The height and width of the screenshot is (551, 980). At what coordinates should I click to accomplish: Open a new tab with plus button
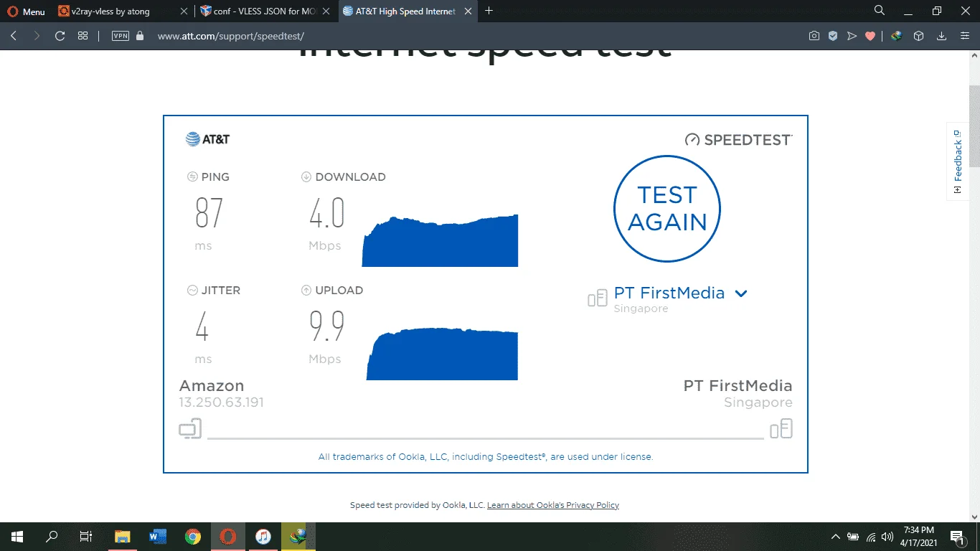pyautogui.click(x=489, y=11)
